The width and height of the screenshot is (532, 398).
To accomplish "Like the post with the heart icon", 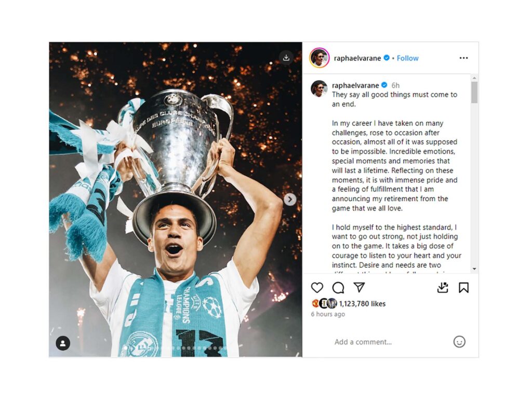I will click(317, 287).
